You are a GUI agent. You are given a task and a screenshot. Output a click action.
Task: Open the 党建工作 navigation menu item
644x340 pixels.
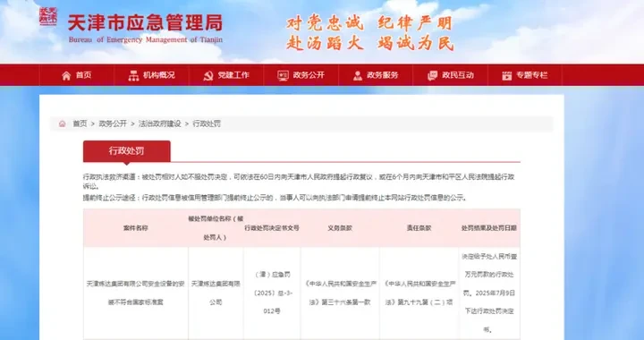[x=226, y=75]
